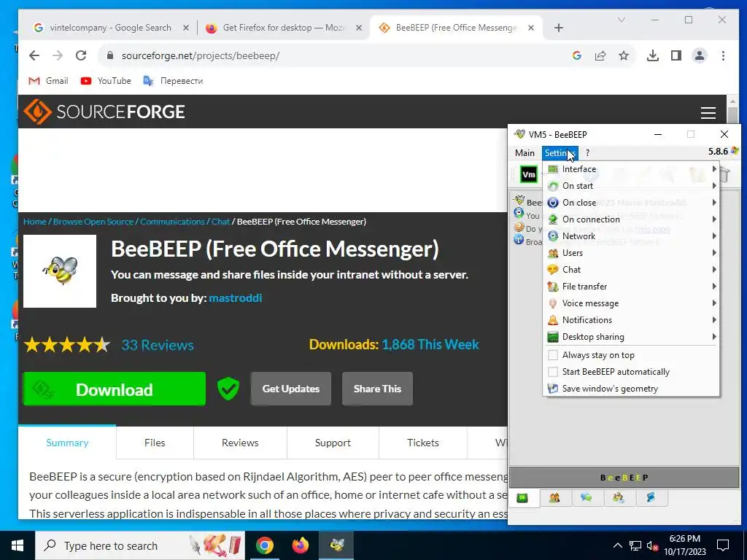This screenshot has width=747, height=560.
Task: Open the Windows Start menu
Action: (x=18, y=545)
